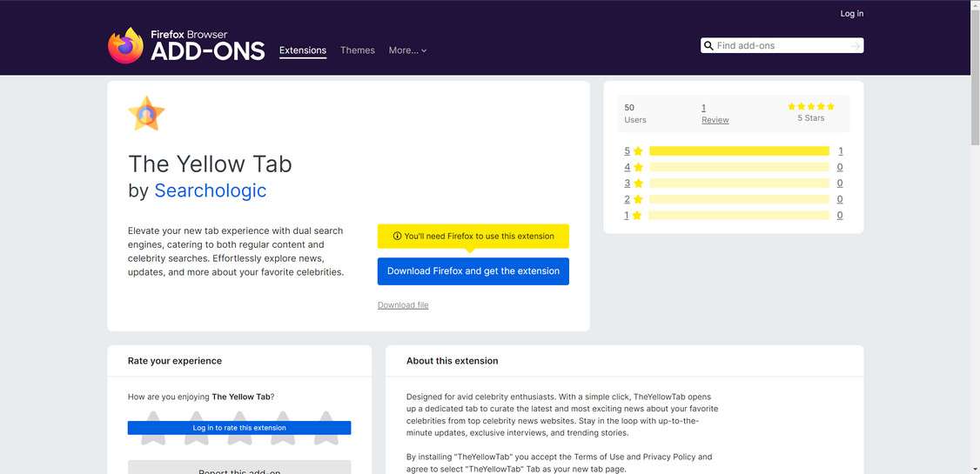Click the About this extension heading
Image resolution: width=980 pixels, height=474 pixels.
(x=453, y=361)
